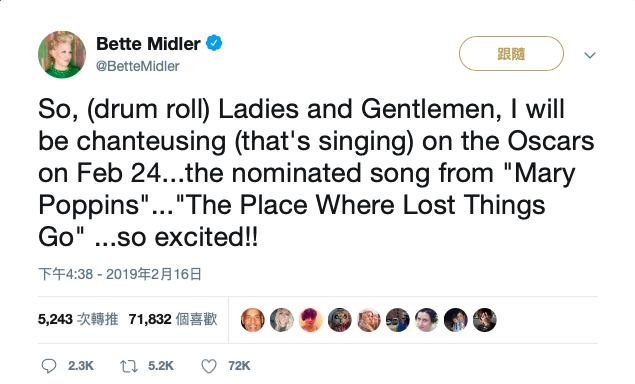Click the first liker avatar, bald man
Image resolution: width=635 pixels, height=384 pixels.
coord(253,320)
